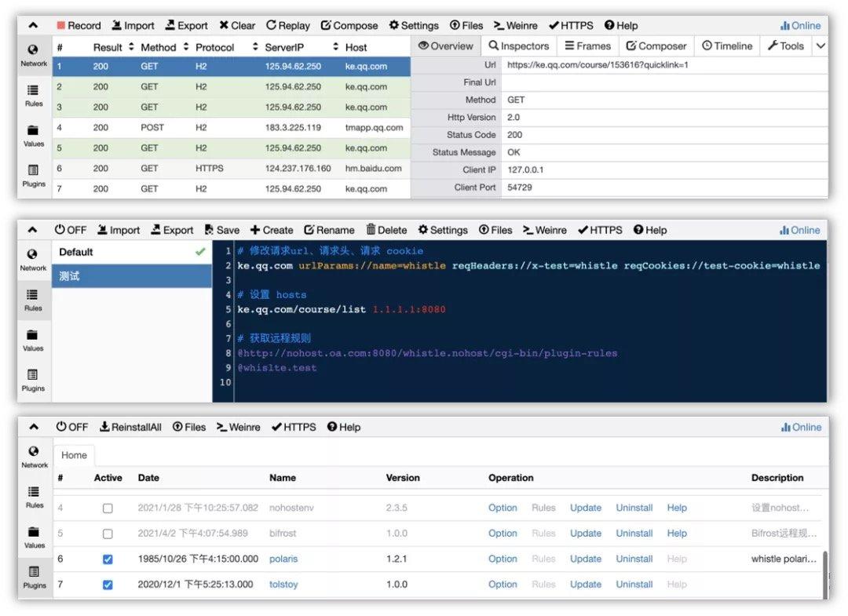Click the red Record button
The width and height of the screenshot is (848, 616).
(x=79, y=25)
